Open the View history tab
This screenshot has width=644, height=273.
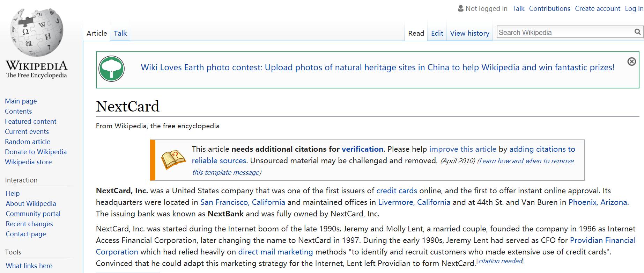pos(469,33)
